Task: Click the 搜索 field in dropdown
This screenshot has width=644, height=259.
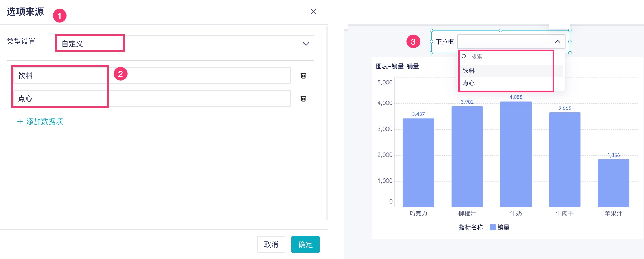Action: pos(509,57)
